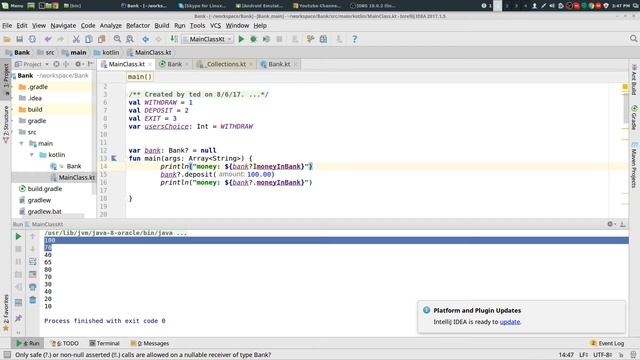Open the Refactor menu
Image resolution: width=640 pixels, height=360 pixels.
(x=138, y=25)
